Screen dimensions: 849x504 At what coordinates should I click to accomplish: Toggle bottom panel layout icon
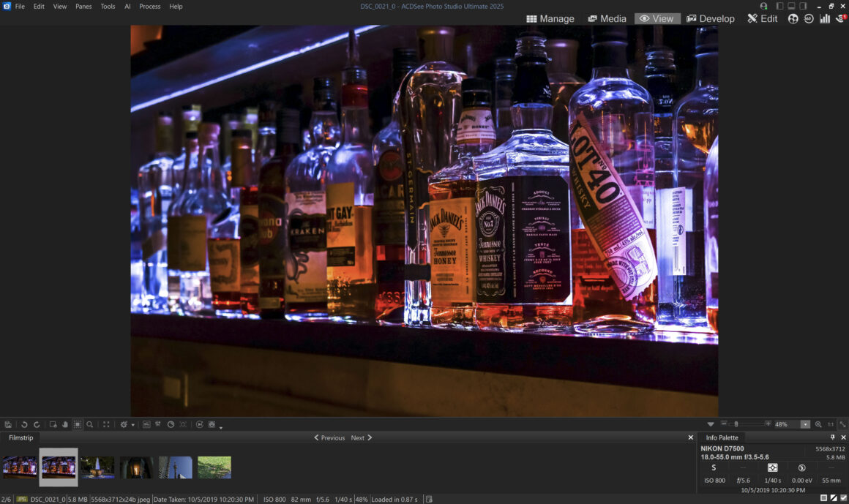pos(792,6)
